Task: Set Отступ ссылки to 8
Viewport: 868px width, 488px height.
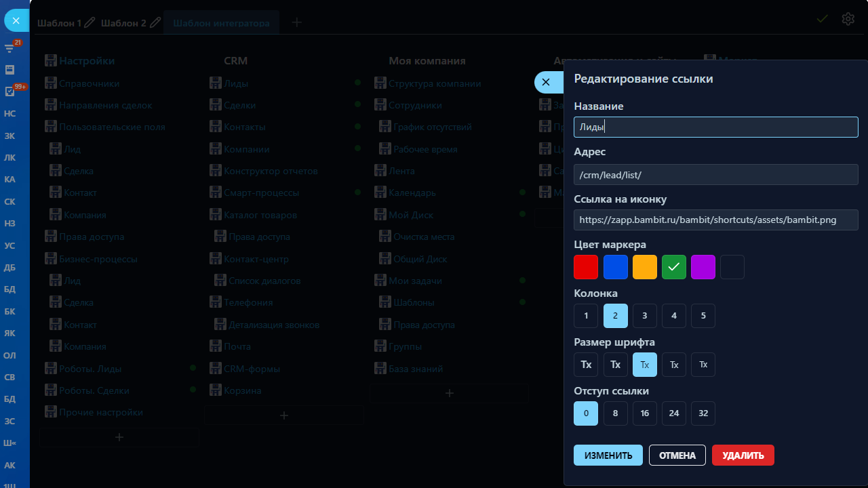Action: 615,413
